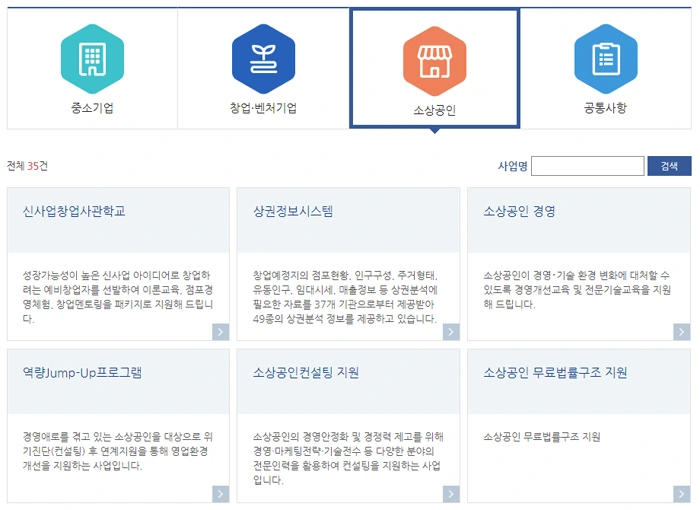Click the 사업명 label text
This screenshot has width=700, height=510.
click(x=512, y=166)
